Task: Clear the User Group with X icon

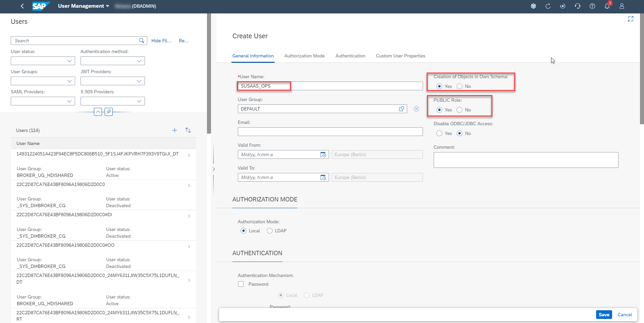Action: (x=416, y=109)
